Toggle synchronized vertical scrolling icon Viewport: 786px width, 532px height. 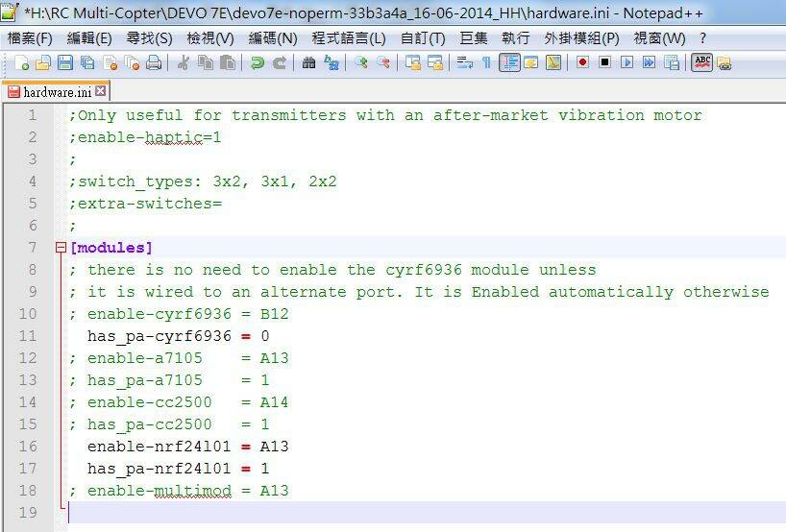[413, 62]
